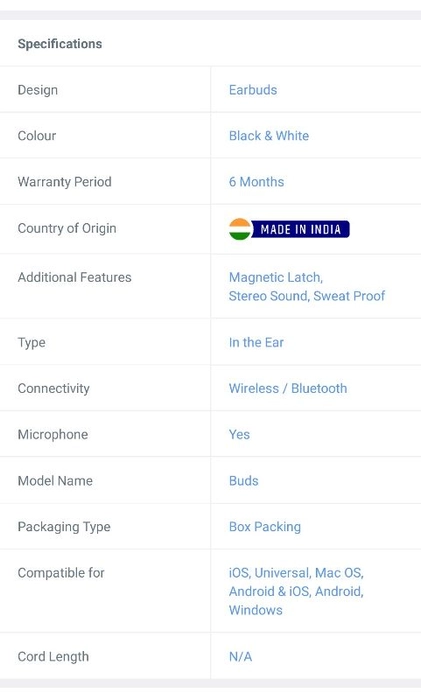421x700 pixels.
Task: Click the N/A cord length value
Action: tap(240, 657)
